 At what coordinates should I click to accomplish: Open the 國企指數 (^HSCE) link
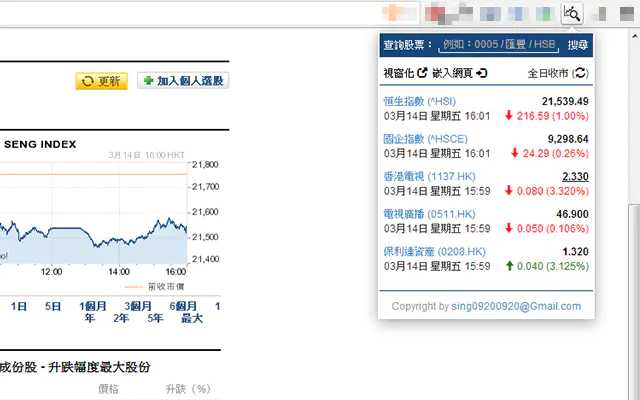(424, 139)
